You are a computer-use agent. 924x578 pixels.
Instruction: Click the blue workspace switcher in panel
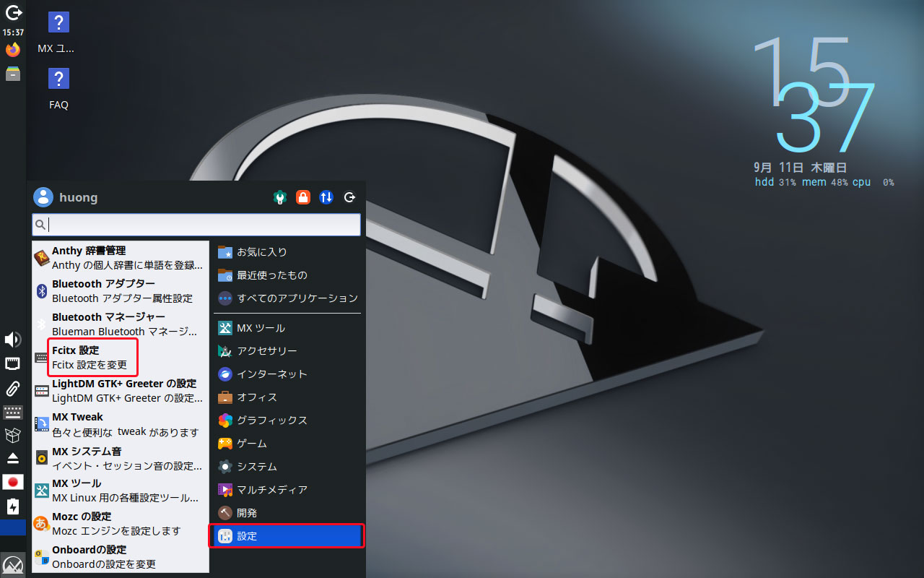13,527
